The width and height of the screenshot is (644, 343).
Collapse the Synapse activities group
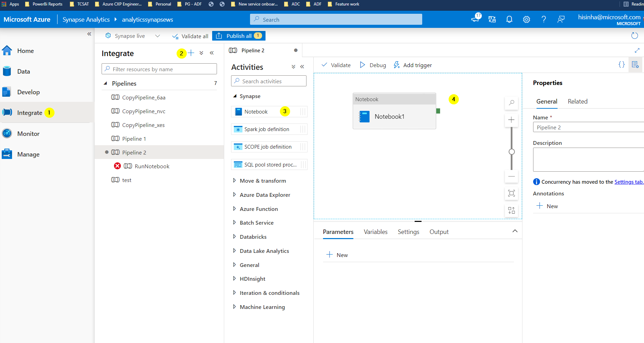click(x=235, y=96)
